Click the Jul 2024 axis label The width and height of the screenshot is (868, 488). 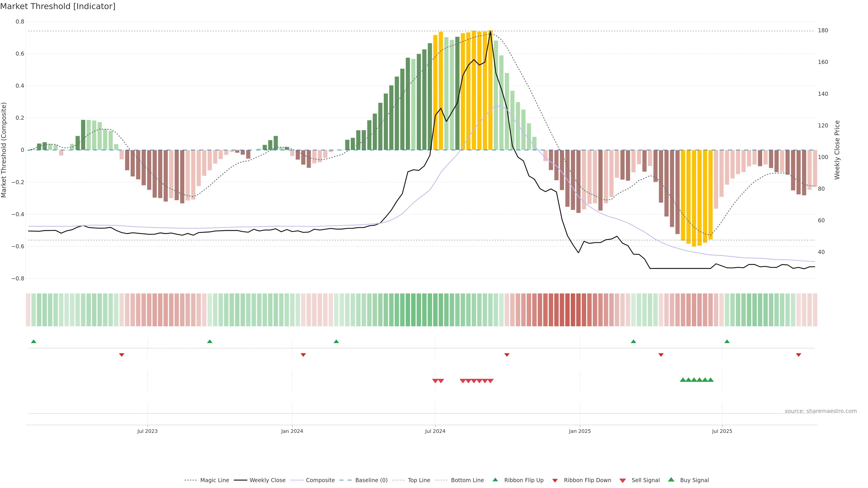[x=435, y=431]
